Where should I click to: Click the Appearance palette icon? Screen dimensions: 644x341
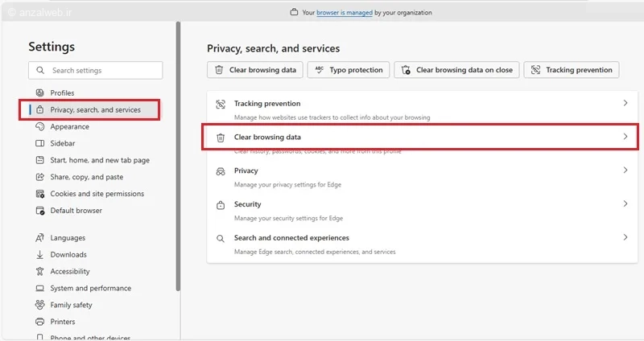coord(40,127)
